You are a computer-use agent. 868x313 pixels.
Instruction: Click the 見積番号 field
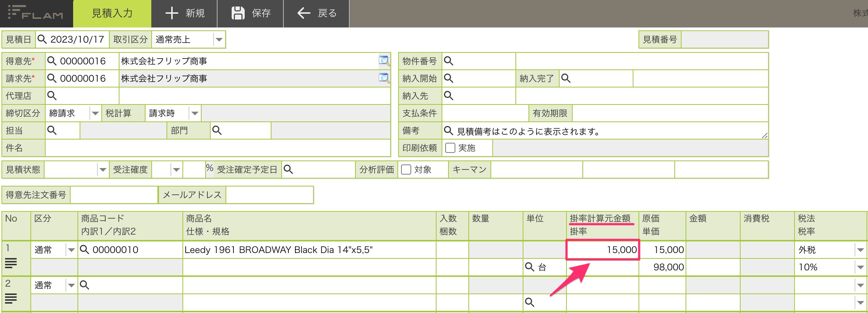click(x=725, y=39)
